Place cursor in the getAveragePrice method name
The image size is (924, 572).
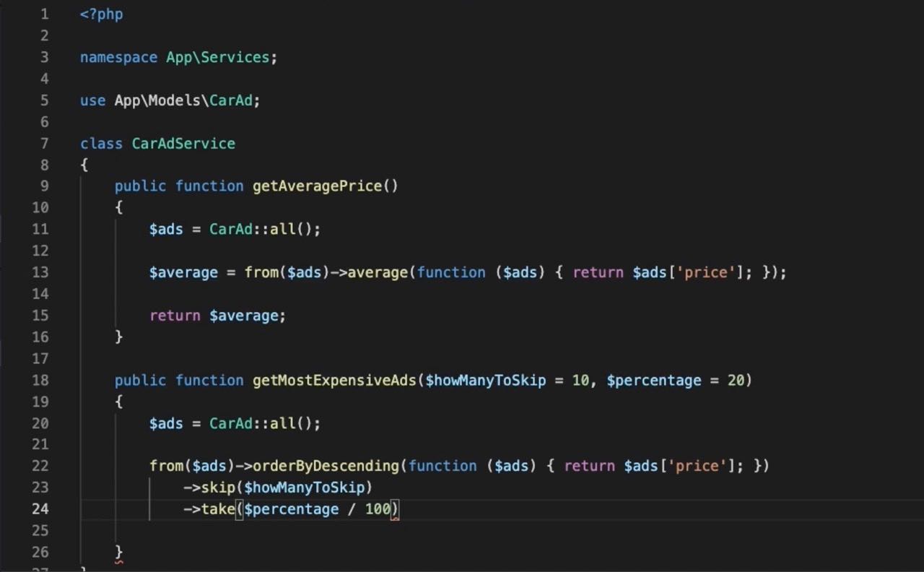pos(316,186)
